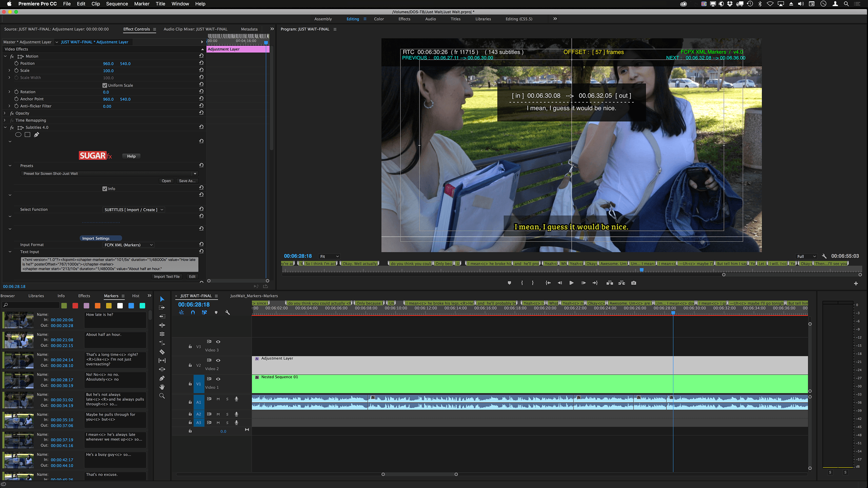Select the Hand tool
The width and height of the screenshot is (868, 488).
coord(162,386)
